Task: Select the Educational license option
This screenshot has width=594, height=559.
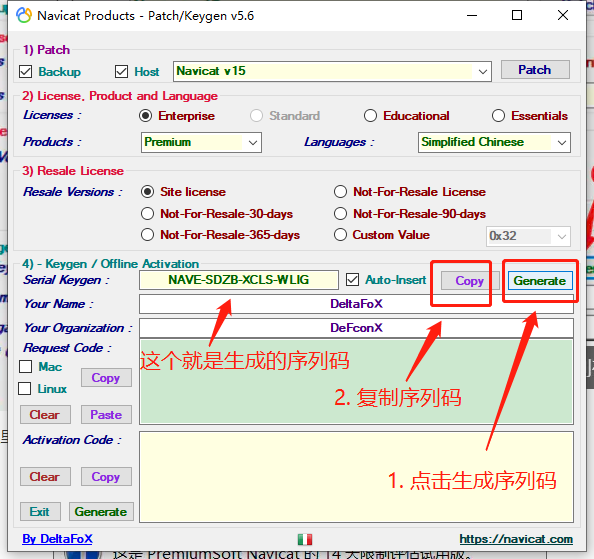Action: pos(370,116)
